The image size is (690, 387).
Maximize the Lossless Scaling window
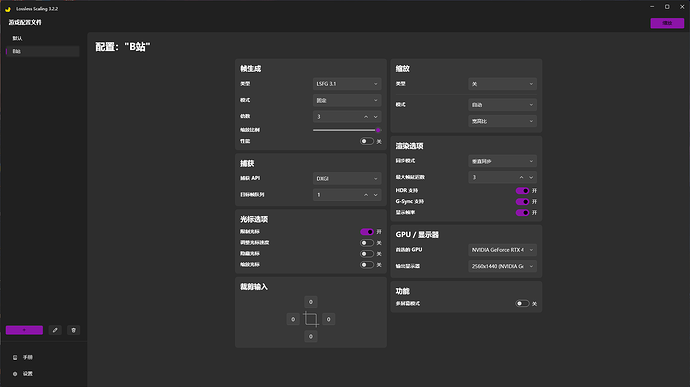click(x=667, y=7)
